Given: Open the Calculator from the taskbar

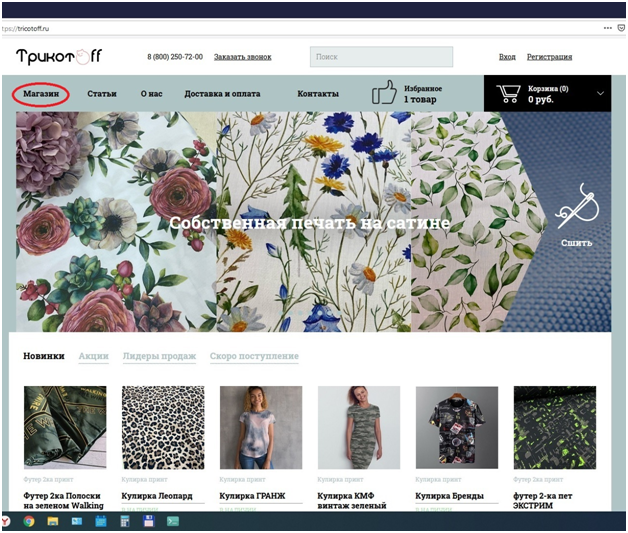Looking at the screenshot, I should click(x=125, y=521).
